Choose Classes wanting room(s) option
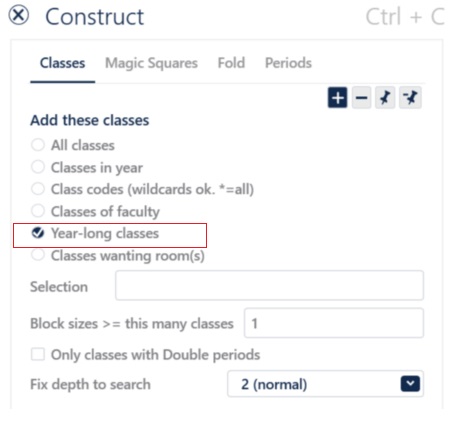 (38, 255)
